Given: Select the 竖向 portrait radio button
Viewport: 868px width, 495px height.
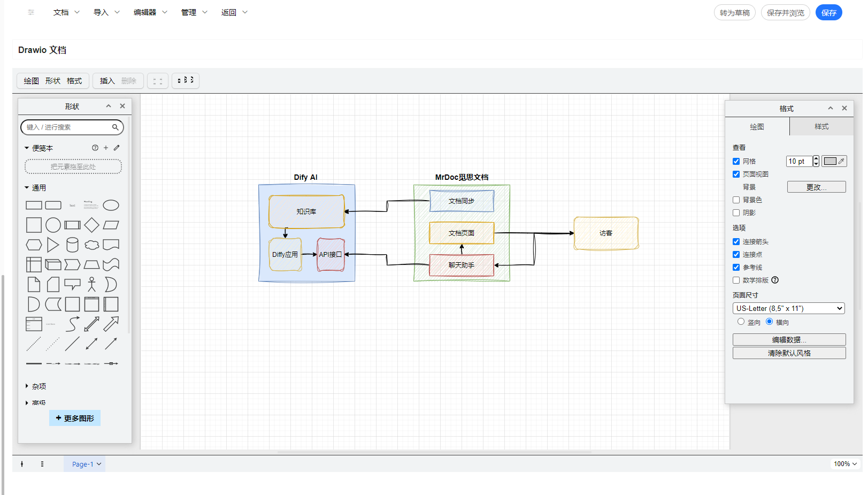Looking at the screenshot, I should pyautogui.click(x=741, y=322).
